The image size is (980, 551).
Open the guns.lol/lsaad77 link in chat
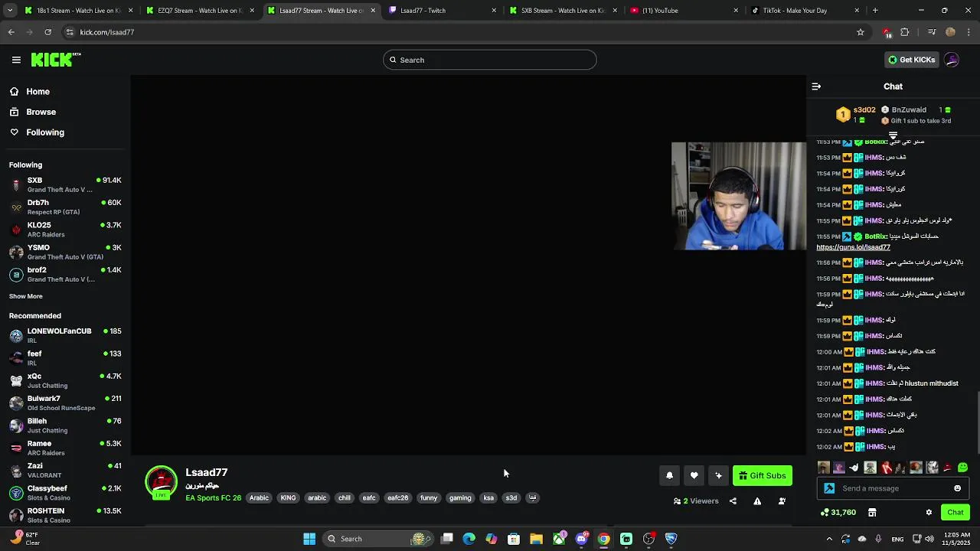pos(853,247)
